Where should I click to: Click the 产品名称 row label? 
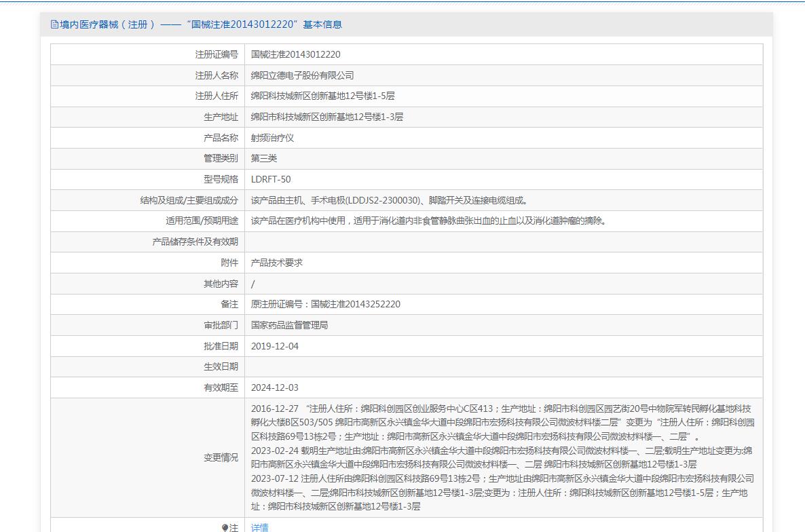[x=221, y=138]
